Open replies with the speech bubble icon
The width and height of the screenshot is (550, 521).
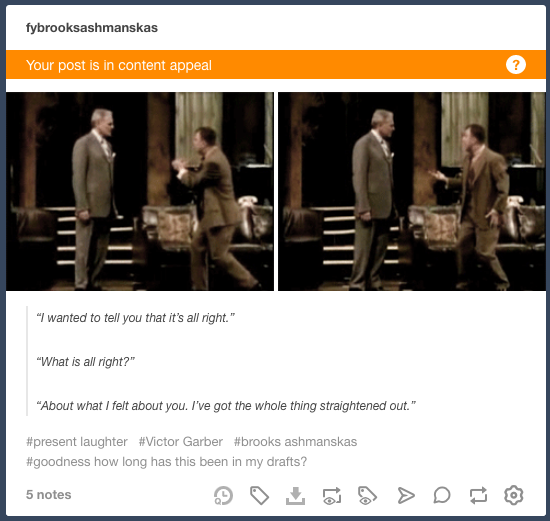(x=442, y=495)
